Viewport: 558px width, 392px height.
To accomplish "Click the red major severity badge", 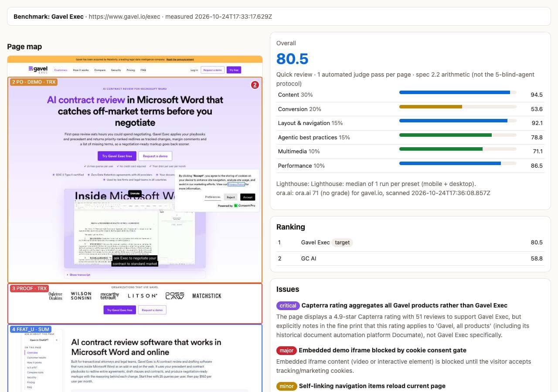I will (286, 350).
